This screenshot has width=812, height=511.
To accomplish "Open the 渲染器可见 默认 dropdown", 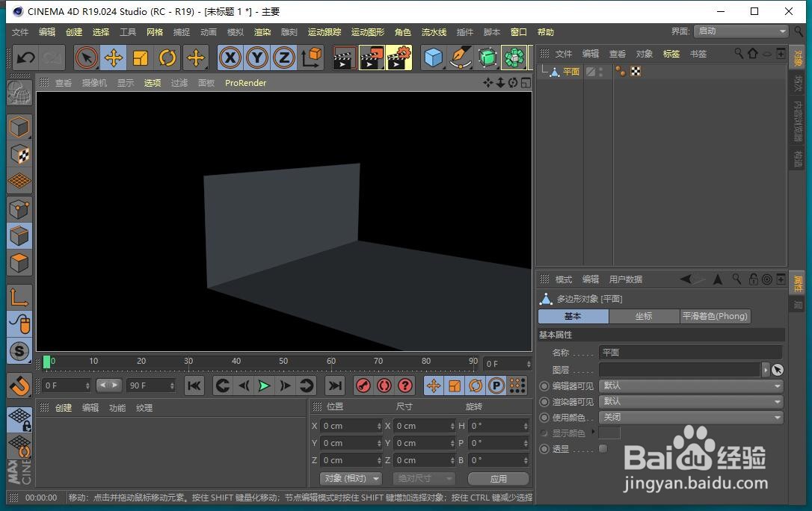I will (x=691, y=402).
